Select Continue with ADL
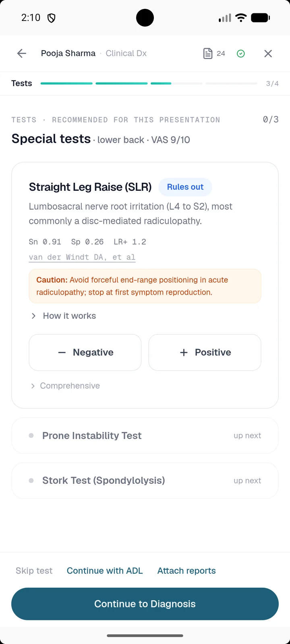290x644 pixels. click(105, 571)
